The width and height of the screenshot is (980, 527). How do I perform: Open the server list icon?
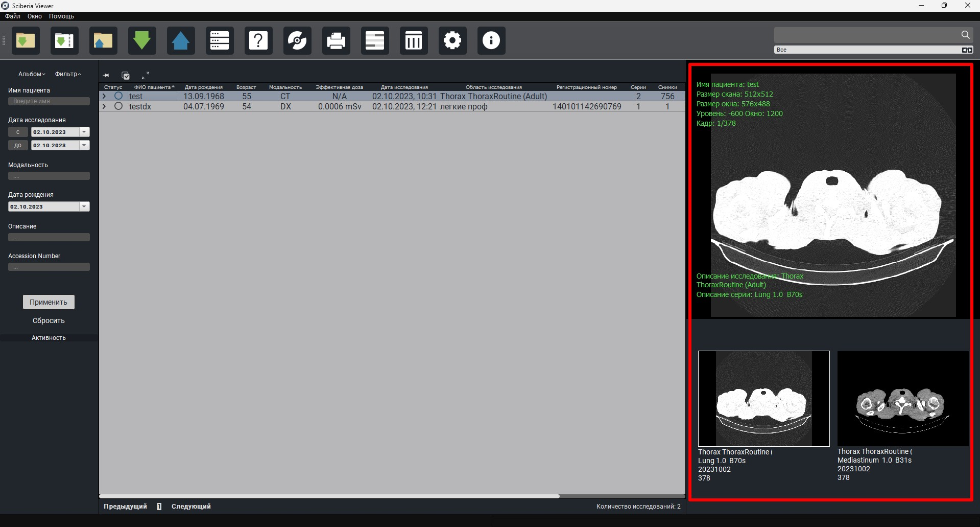[220, 40]
